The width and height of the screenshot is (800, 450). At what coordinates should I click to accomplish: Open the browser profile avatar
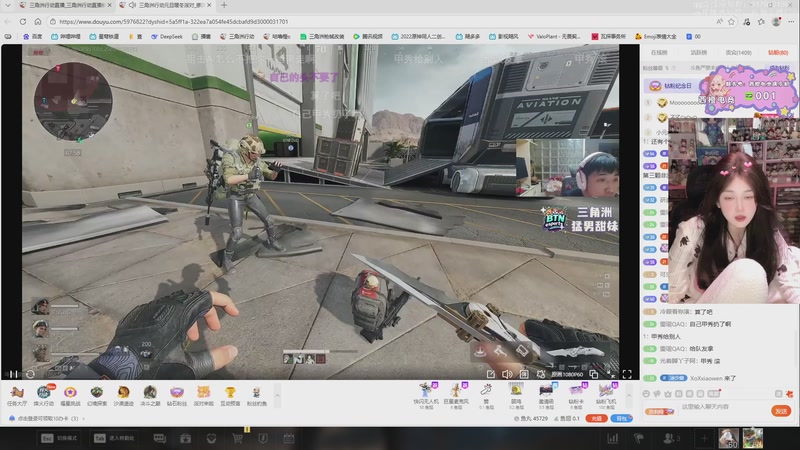point(776,21)
